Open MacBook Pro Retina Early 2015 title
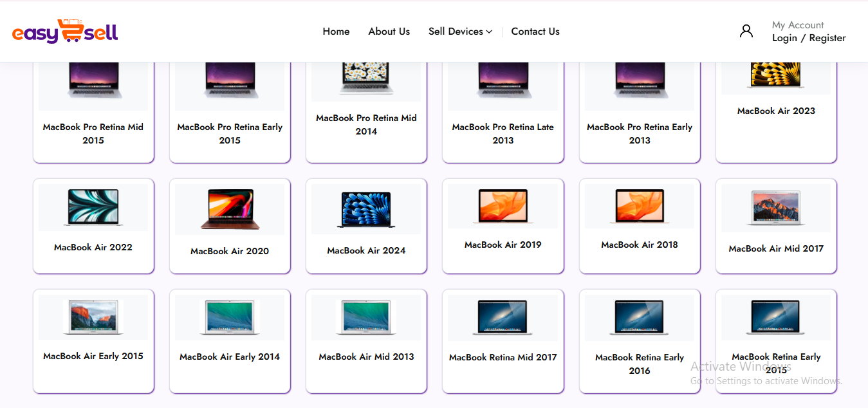 point(230,134)
